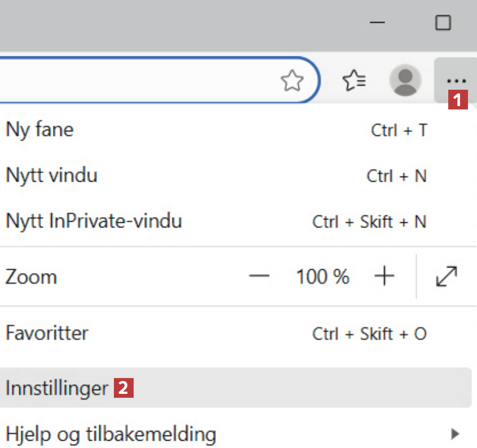Open a Nytt InPrivate-vindu
The image size is (477, 448).
pos(94,220)
